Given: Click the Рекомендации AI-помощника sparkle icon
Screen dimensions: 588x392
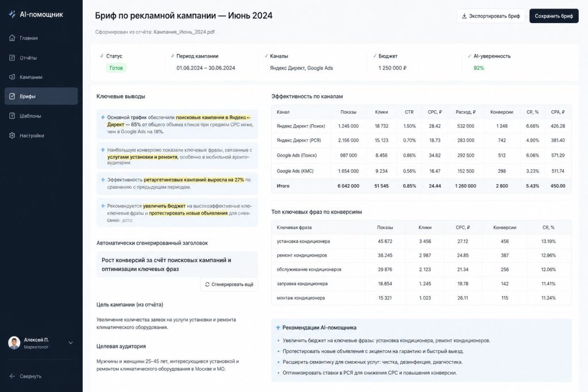Looking at the screenshot, I should click(x=278, y=328).
